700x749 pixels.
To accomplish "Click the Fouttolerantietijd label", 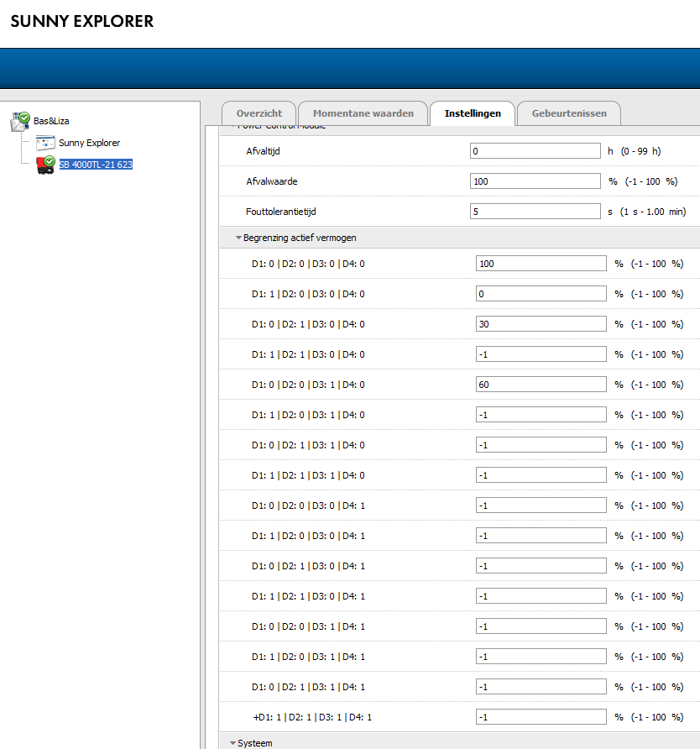I will [281, 212].
